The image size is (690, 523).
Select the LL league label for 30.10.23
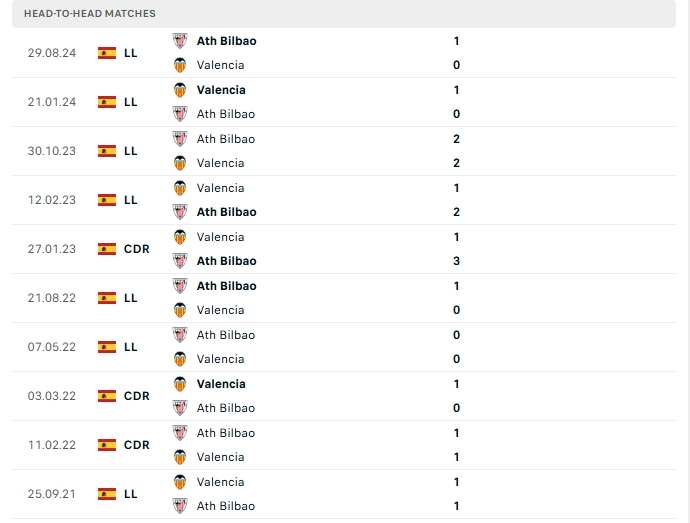click(131, 151)
